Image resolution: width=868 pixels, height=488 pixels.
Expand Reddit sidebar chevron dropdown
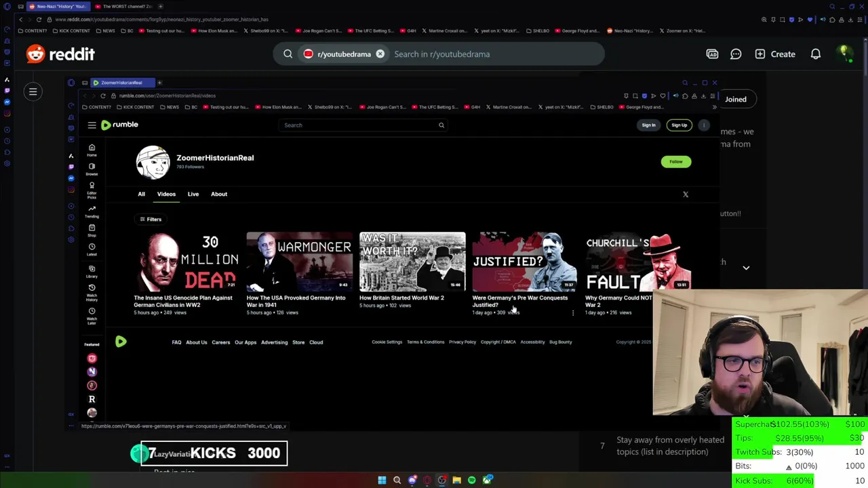[746, 268]
